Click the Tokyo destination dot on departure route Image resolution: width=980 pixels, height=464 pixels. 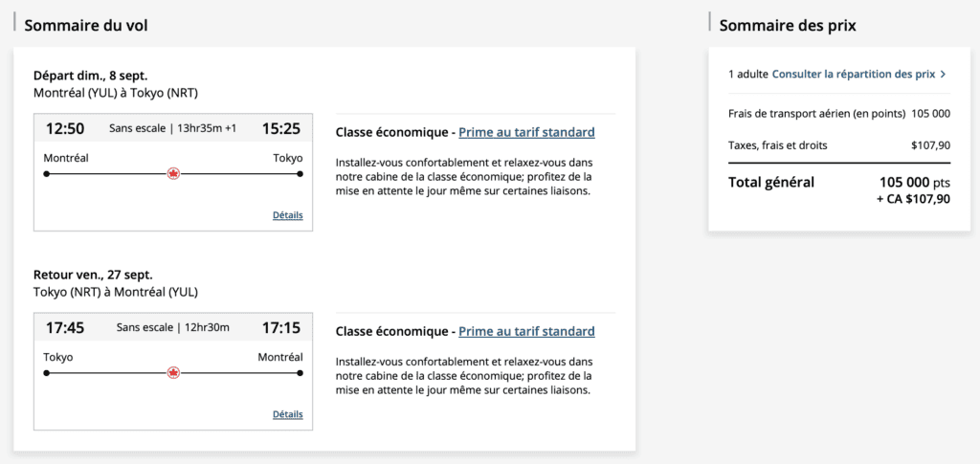pyautogui.click(x=301, y=173)
